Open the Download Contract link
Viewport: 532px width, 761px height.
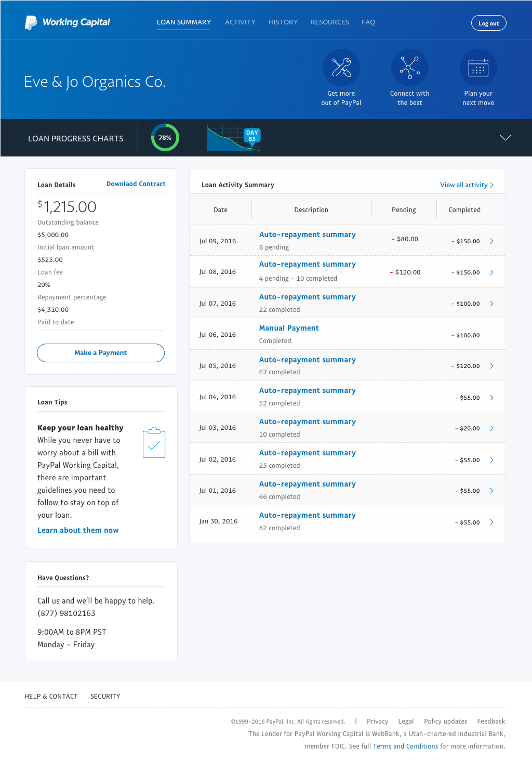coord(136,183)
